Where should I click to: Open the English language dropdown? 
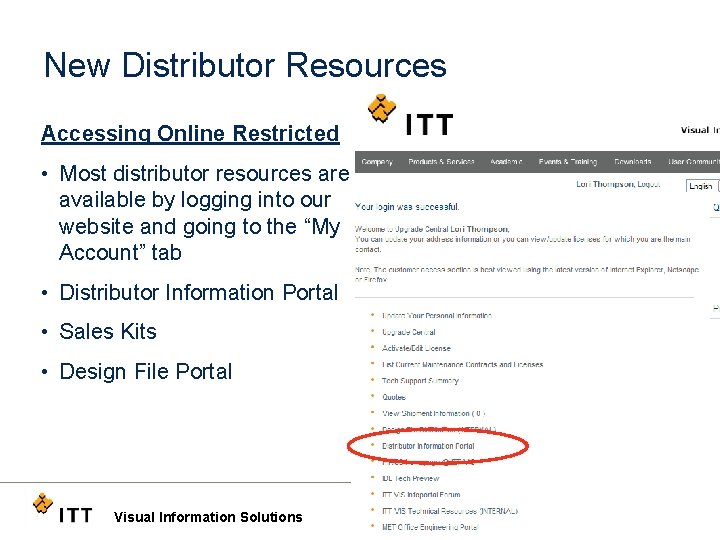[x=703, y=186]
